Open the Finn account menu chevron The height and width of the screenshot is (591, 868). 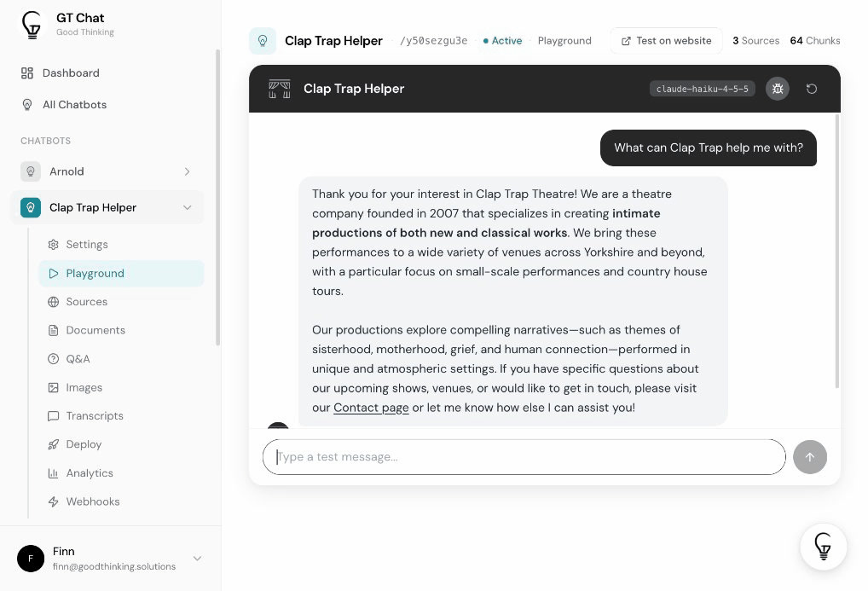click(197, 559)
